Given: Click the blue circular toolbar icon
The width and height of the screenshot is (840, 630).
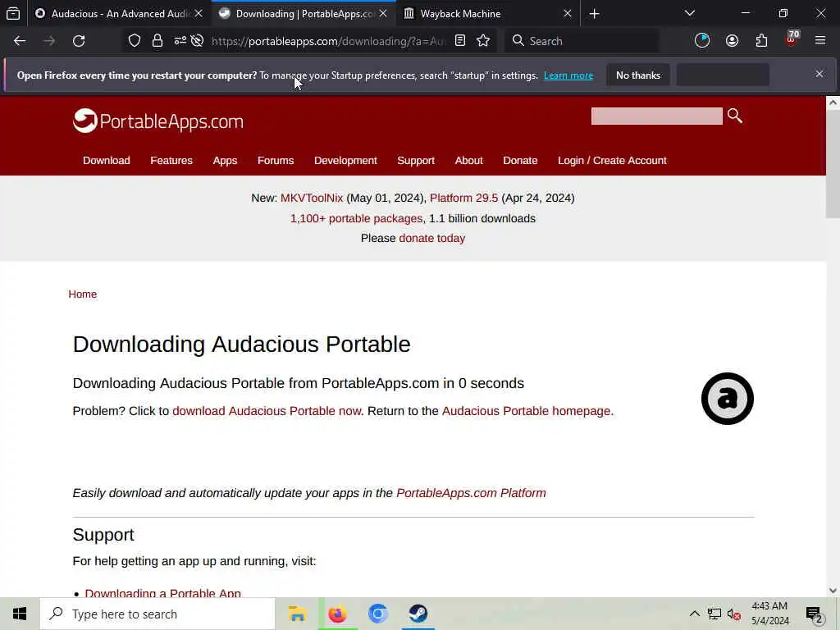Looking at the screenshot, I should 702,41.
